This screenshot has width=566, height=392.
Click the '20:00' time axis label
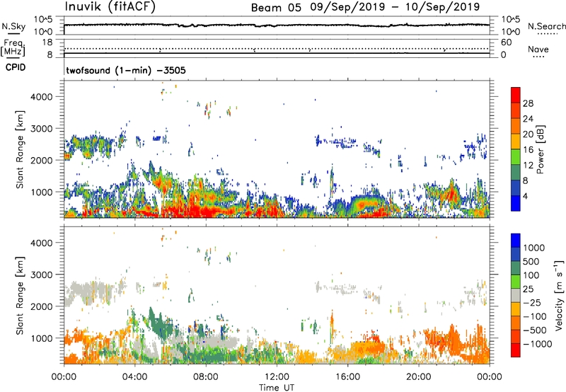pyautogui.click(x=418, y=377)
